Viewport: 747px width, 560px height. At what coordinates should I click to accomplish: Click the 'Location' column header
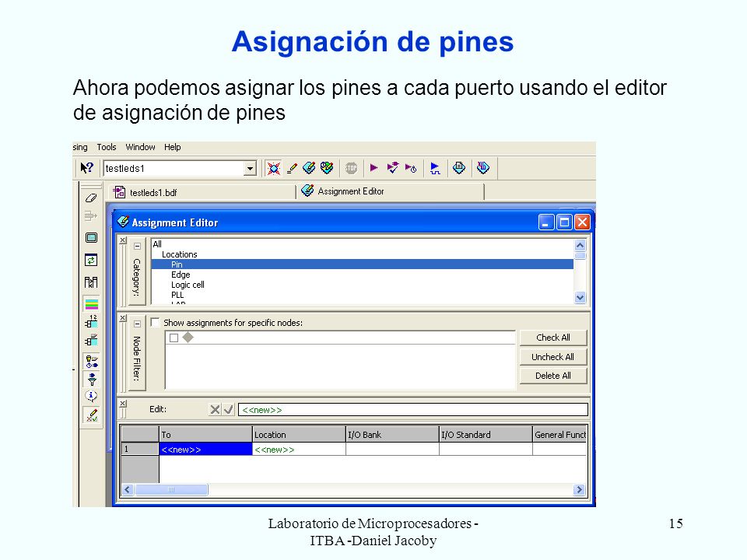(299, 434)
